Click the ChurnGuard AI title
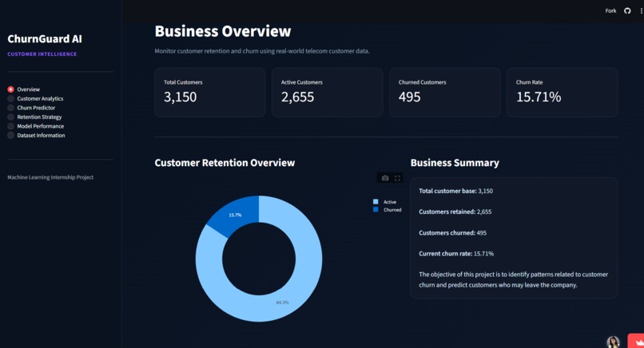Image resolution: width=644 pixels, height=348 pixels. pyautogui.click(x=45, y=39)
